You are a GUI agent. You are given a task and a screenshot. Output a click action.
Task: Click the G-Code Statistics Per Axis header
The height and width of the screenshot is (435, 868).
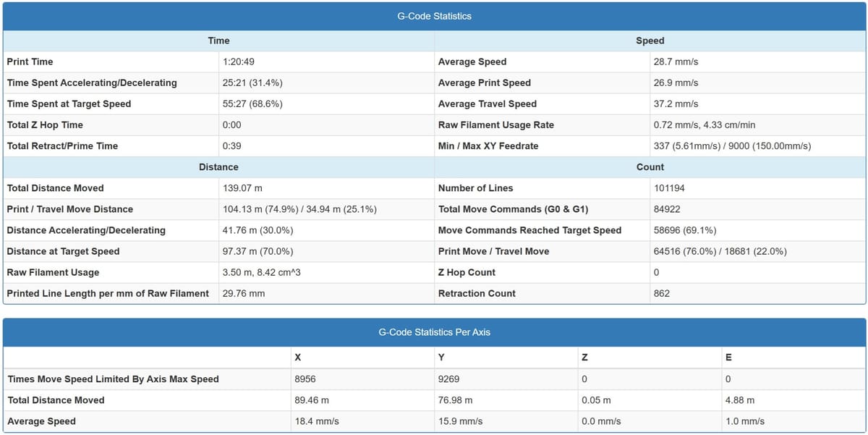tap(434, 332)
